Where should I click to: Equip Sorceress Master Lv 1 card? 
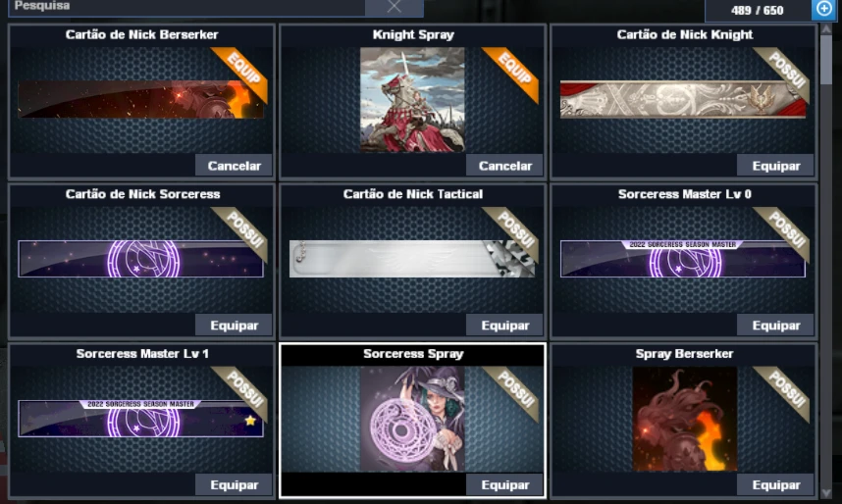click(234, 484)
